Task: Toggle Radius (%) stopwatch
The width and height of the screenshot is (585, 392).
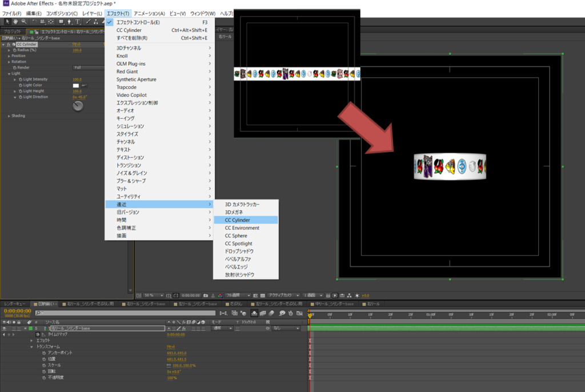Action: coord(14,50)
